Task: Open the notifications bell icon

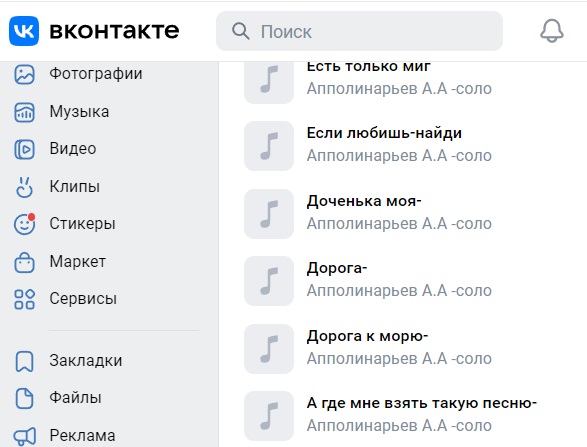Action: 551,31
